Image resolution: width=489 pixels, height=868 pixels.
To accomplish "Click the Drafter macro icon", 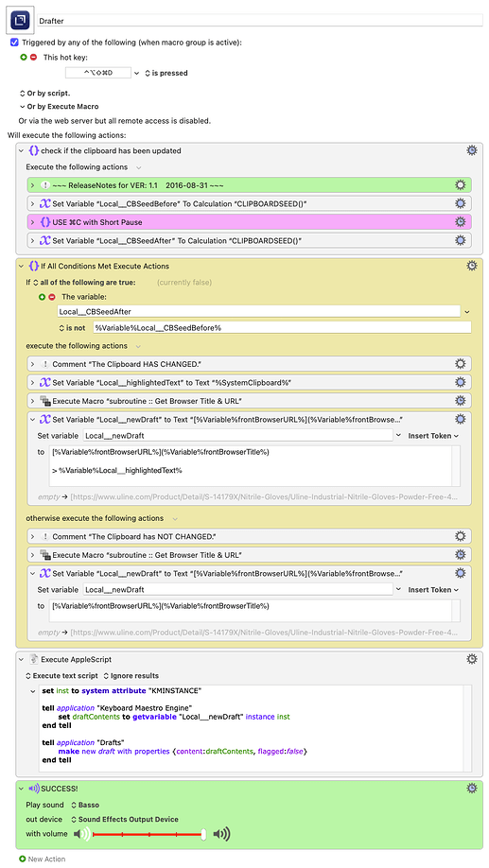I will pyautogui.click(x=21, y=20).
